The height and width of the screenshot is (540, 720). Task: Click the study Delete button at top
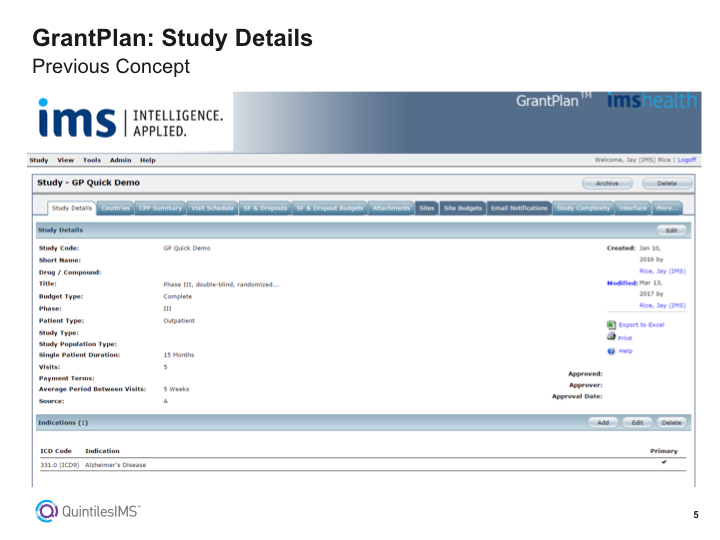pyautogui.click(x=667, y=183)
